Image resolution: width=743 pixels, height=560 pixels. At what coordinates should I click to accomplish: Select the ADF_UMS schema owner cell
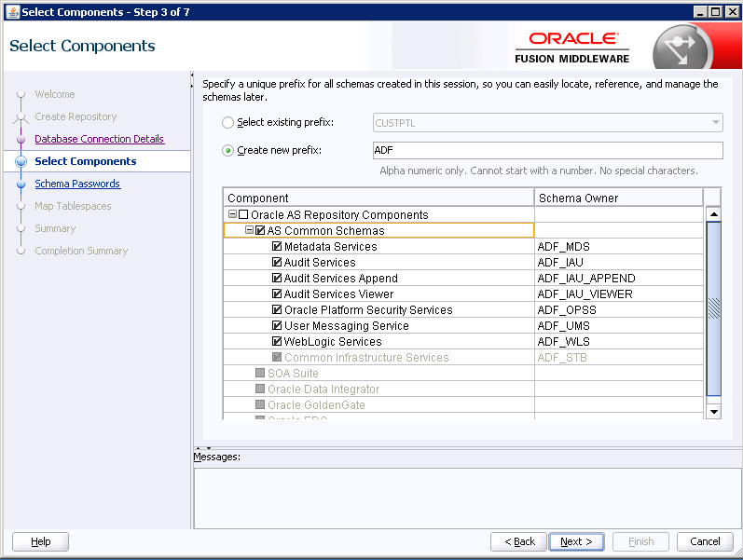pos(619,325)
